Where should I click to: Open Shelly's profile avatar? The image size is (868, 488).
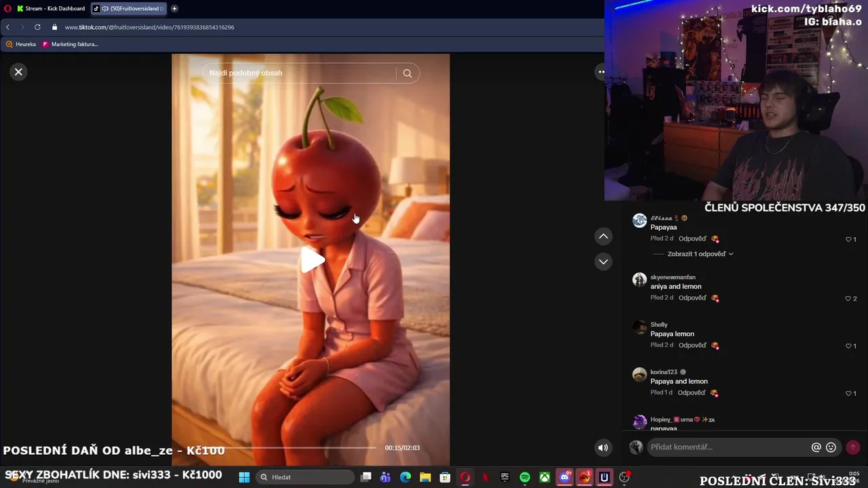[x=639, y=327]
